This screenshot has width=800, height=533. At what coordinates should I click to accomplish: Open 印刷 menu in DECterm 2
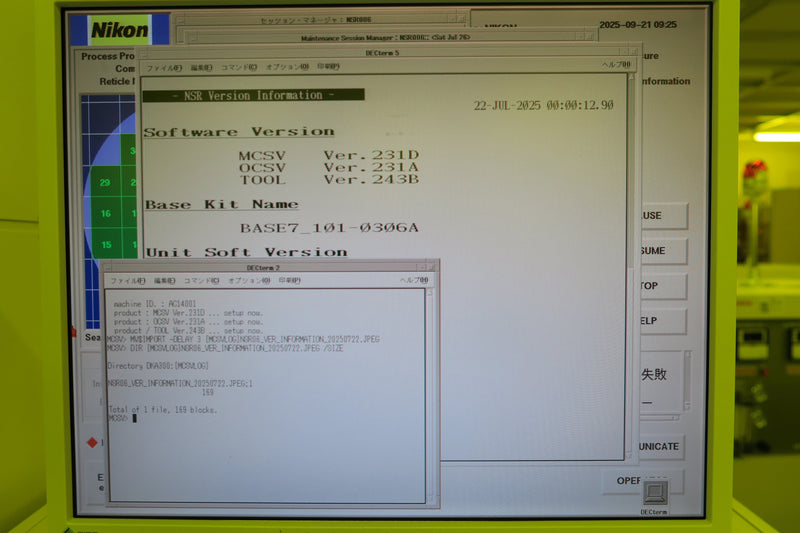[290, 281]
